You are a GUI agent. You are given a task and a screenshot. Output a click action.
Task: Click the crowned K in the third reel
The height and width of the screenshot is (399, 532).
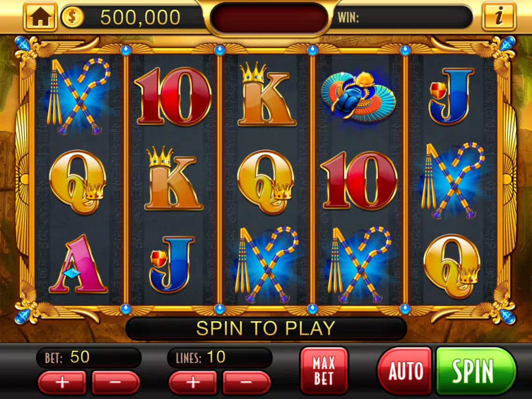click(x=266, y=94)
